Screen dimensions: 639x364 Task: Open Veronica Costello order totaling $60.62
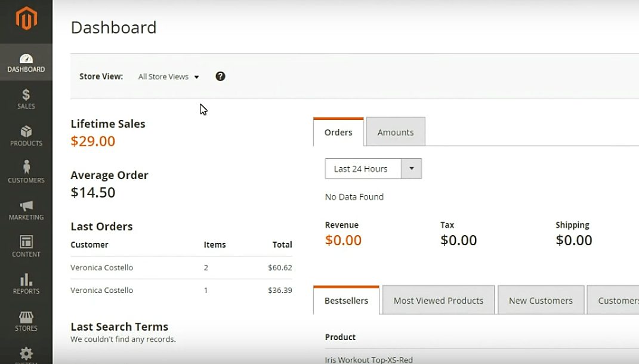pos(181,268)
